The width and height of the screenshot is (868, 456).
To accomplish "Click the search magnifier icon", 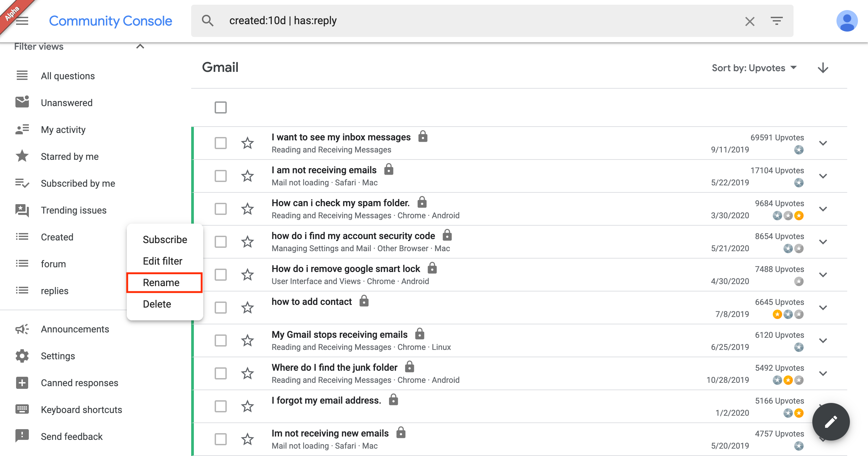I will (x=208, y=21).
